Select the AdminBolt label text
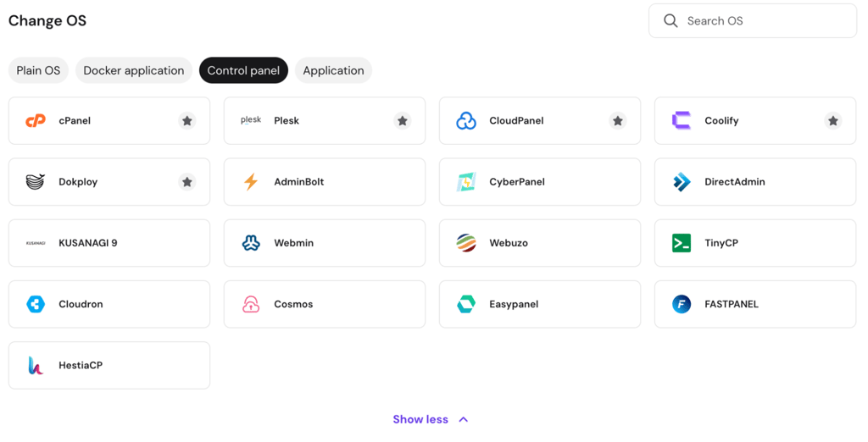The image size is (868, 442). pos(299,181)
